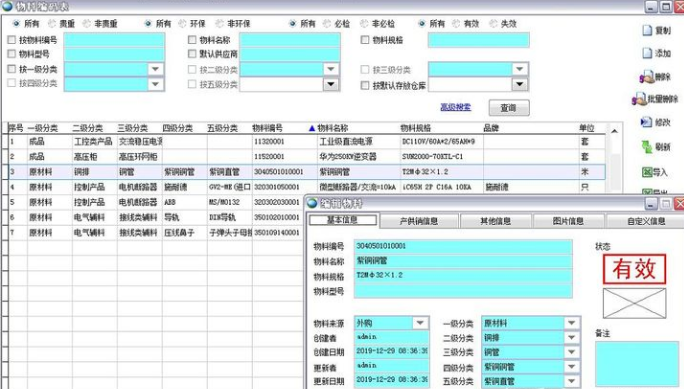Open the 按四级分类 filter dropdown
The width and height of the screenshot is (684, 389).
[156, 84]
